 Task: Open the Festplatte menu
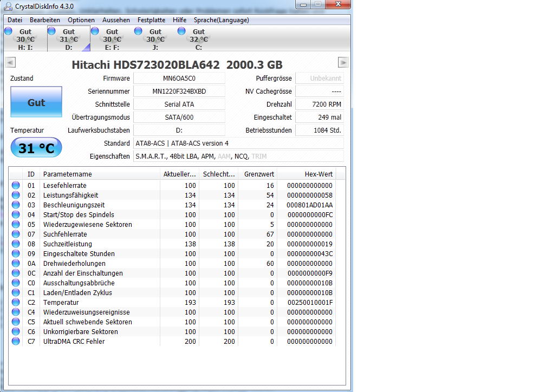pos(152,20)
